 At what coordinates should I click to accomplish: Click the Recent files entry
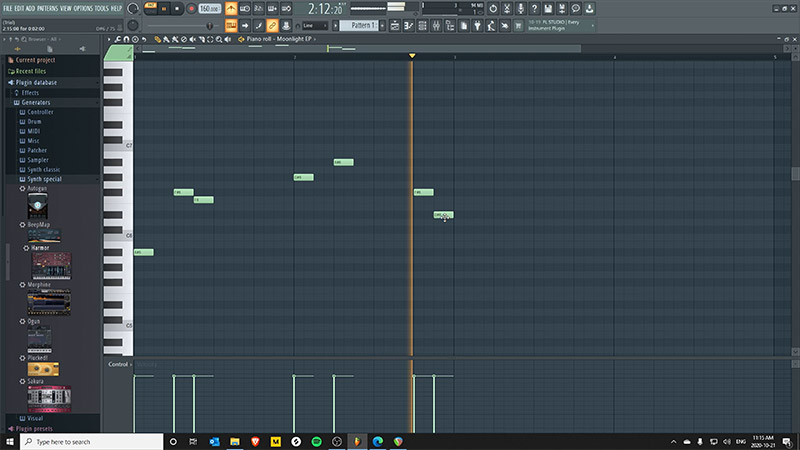[x=32, y=71]
